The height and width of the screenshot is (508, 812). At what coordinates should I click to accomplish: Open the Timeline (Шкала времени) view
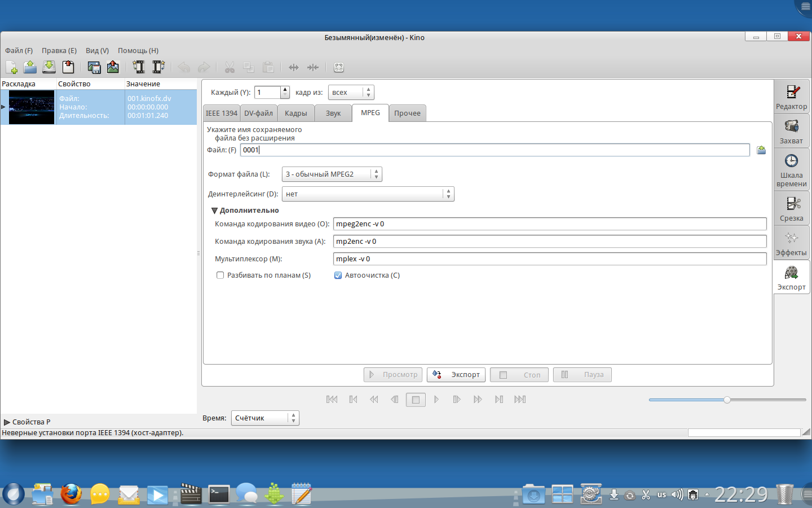point(791,169)
